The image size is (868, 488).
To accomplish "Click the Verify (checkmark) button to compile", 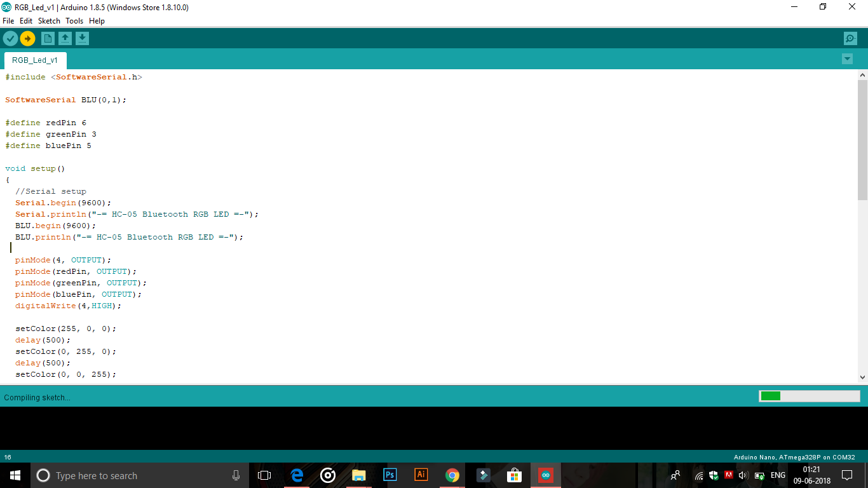I will pos(10,38).
